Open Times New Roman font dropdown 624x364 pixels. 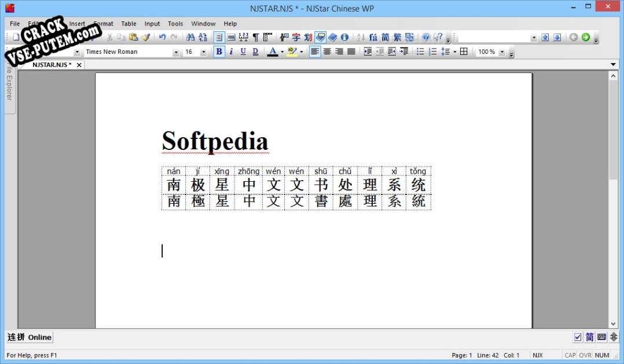[x=175, y=52]
